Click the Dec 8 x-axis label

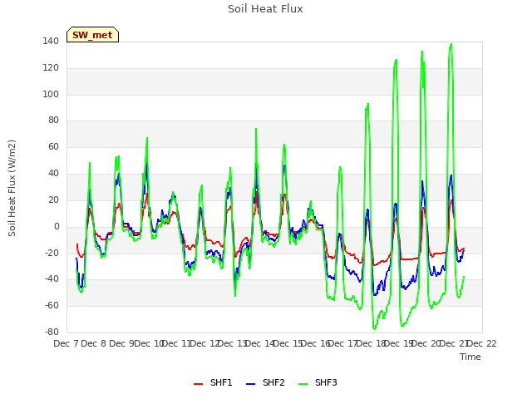point(94,343)
